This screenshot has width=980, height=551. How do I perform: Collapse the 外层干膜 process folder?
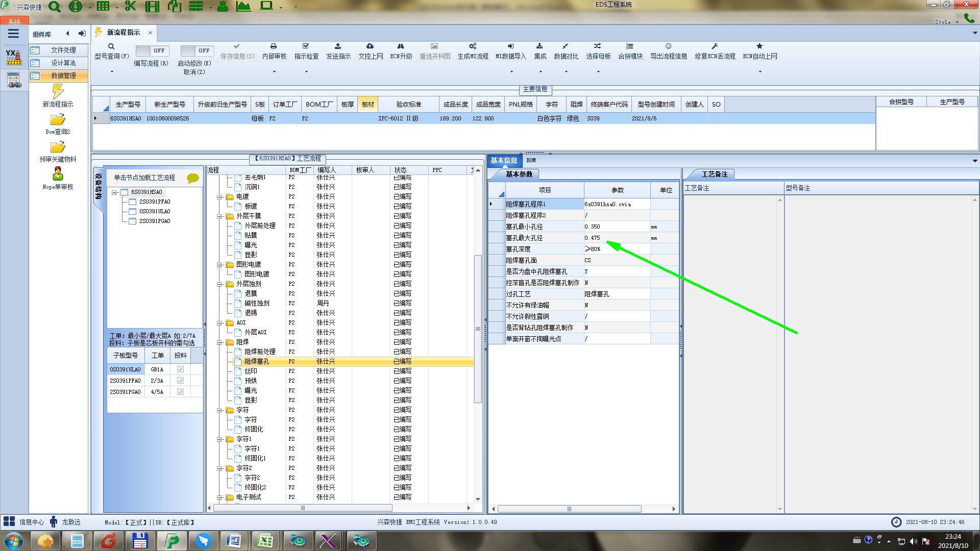[x=219, y=216]
